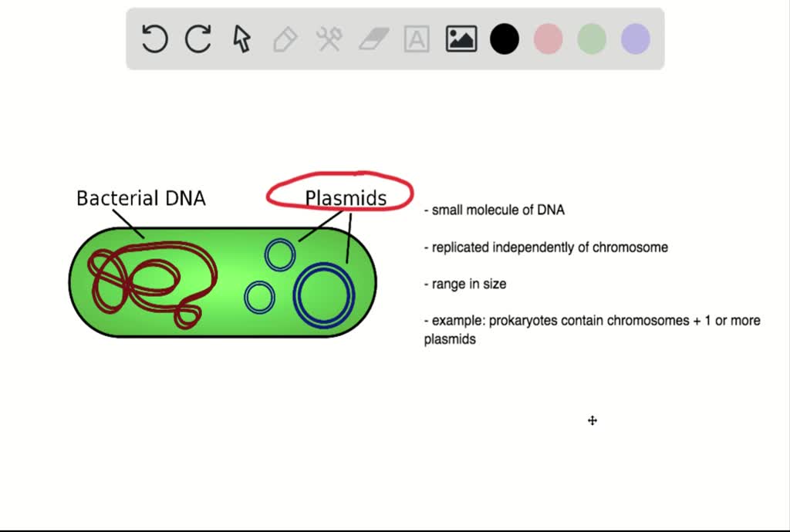Screen dimensions: 790x532
Task: Select the largest blue plasmid ring
Action: point(324,295)
